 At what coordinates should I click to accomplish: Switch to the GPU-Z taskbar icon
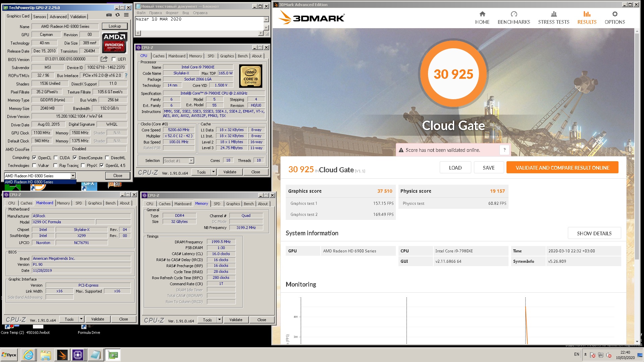pos(113,355)
